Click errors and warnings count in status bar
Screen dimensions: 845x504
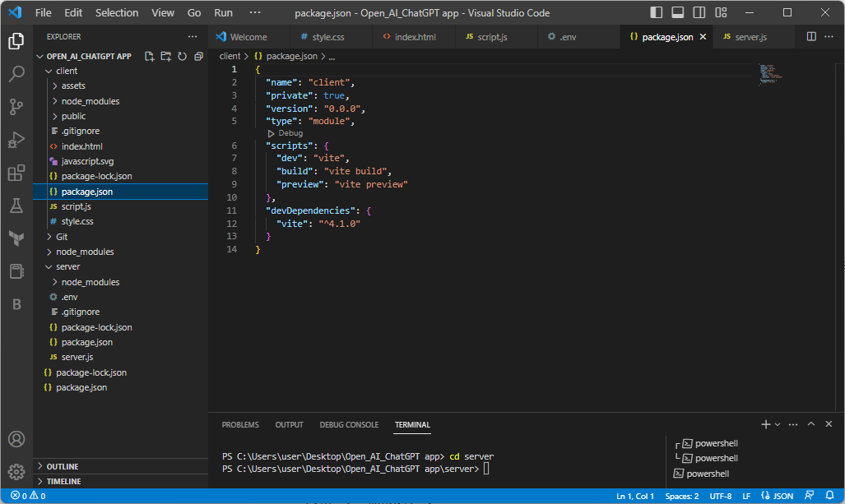tap(28, 496)
